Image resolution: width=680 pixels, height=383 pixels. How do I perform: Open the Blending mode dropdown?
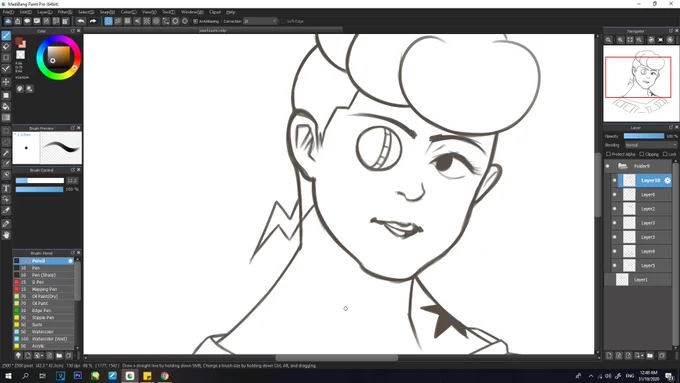[x=651, y=145]
